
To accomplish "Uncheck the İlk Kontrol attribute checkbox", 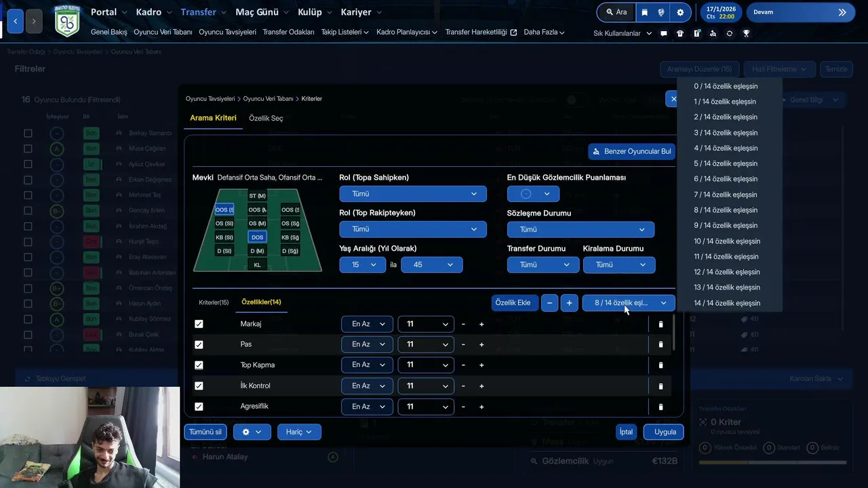I will pos(199,386).
